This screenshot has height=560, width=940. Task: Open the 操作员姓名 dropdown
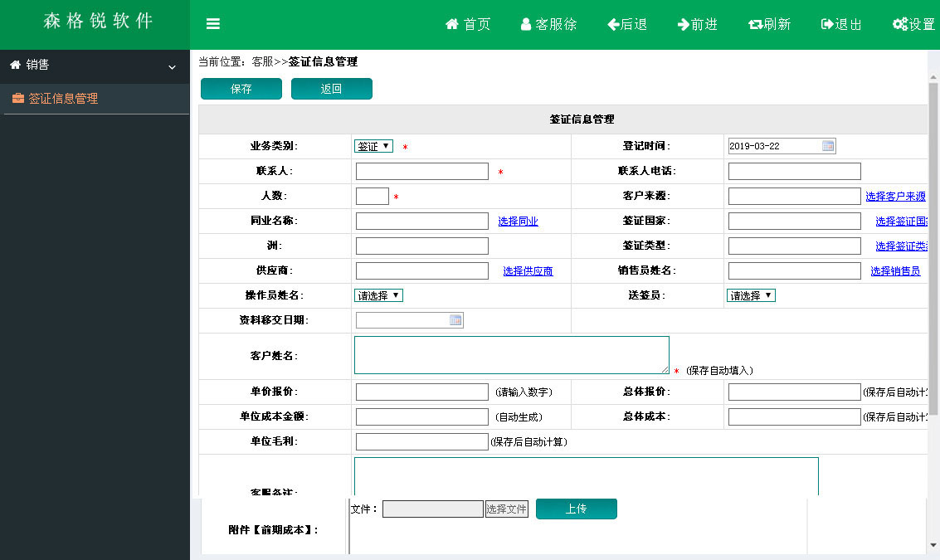tap(378, 295)
